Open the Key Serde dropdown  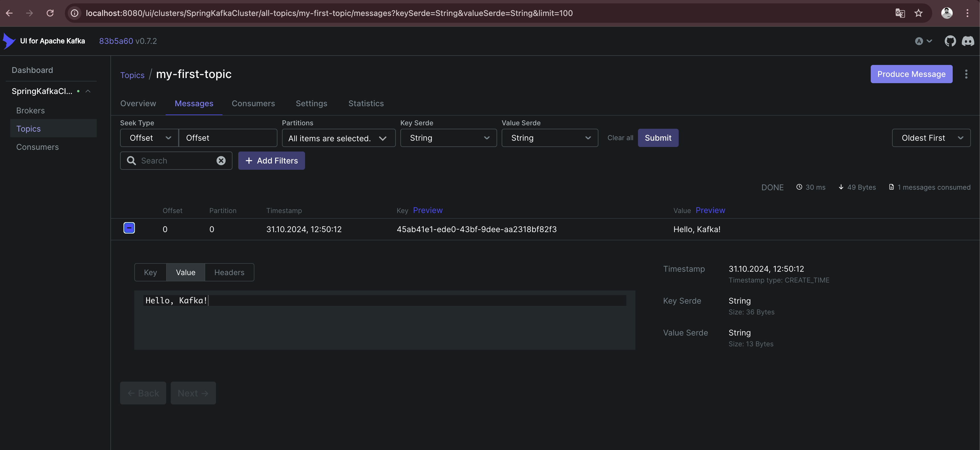pyautogui.click(x=448, y=138)
